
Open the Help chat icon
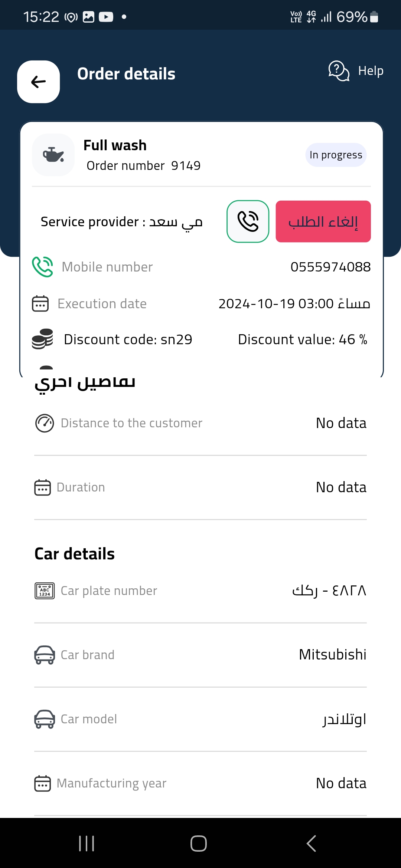click(339, 70)
